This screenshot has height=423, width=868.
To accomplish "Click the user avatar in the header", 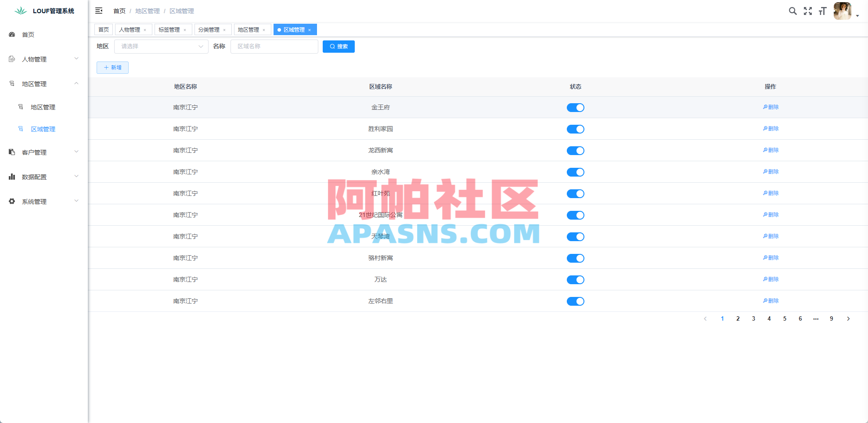I will pos(843,11).
